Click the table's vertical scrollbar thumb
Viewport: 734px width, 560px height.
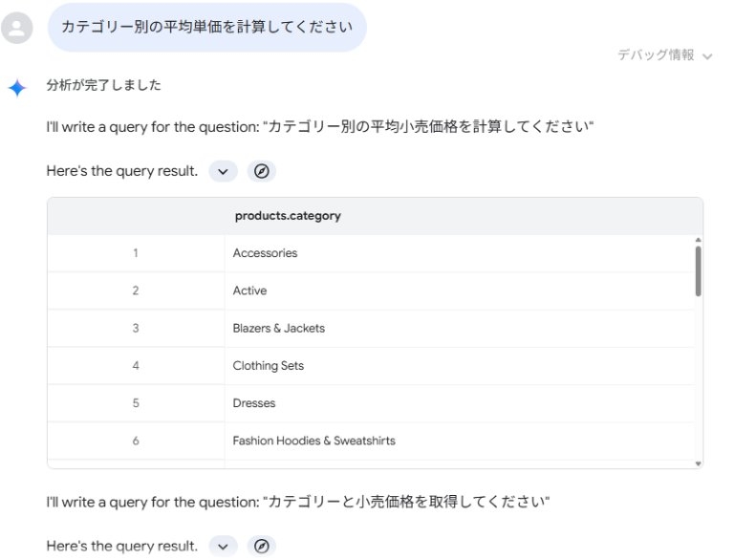point(699,269)
